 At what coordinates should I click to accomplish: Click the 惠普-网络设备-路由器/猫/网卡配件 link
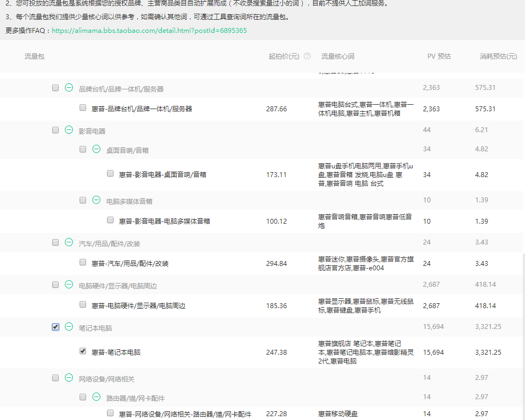[x=185, y=414]
